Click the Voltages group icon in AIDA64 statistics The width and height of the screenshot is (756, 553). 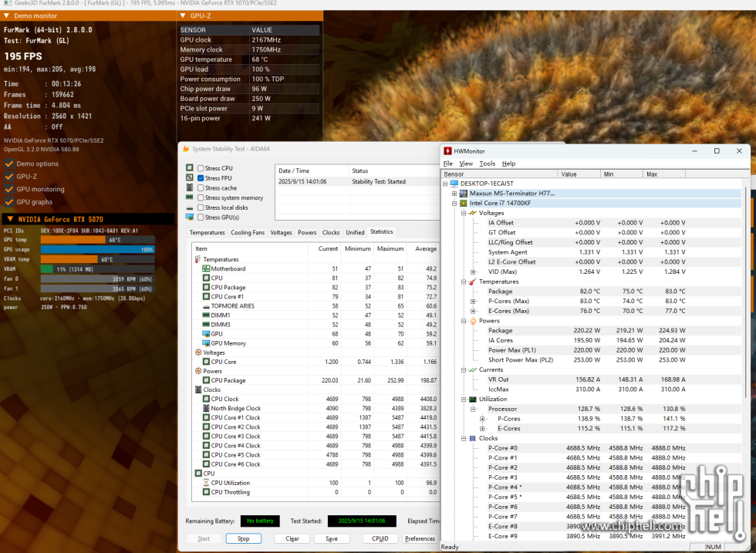coord(197,352)
